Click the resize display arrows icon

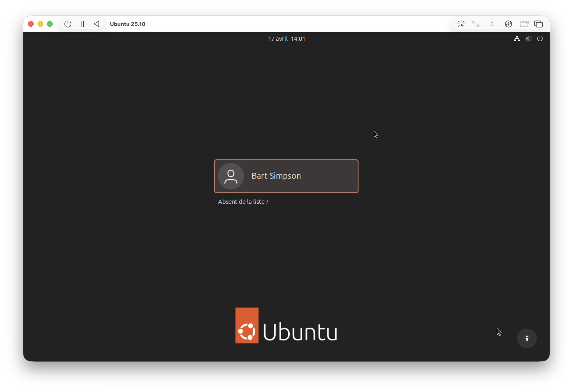point(476,24)
